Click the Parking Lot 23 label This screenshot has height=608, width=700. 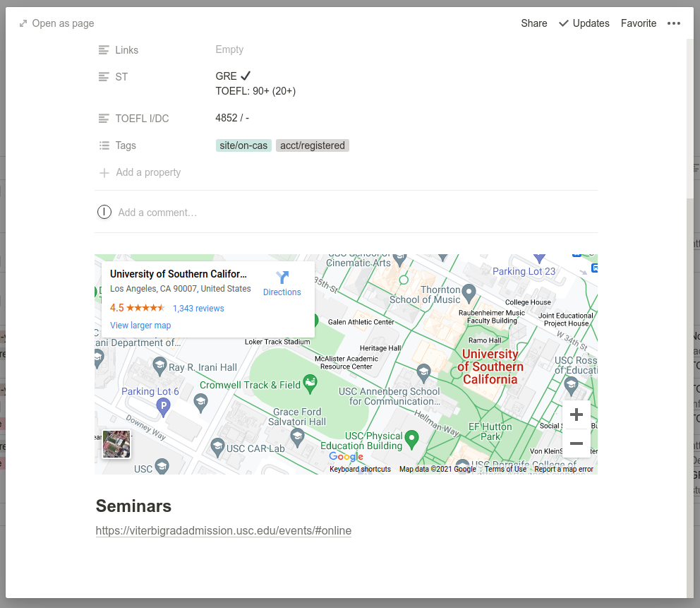pos(524,271)
